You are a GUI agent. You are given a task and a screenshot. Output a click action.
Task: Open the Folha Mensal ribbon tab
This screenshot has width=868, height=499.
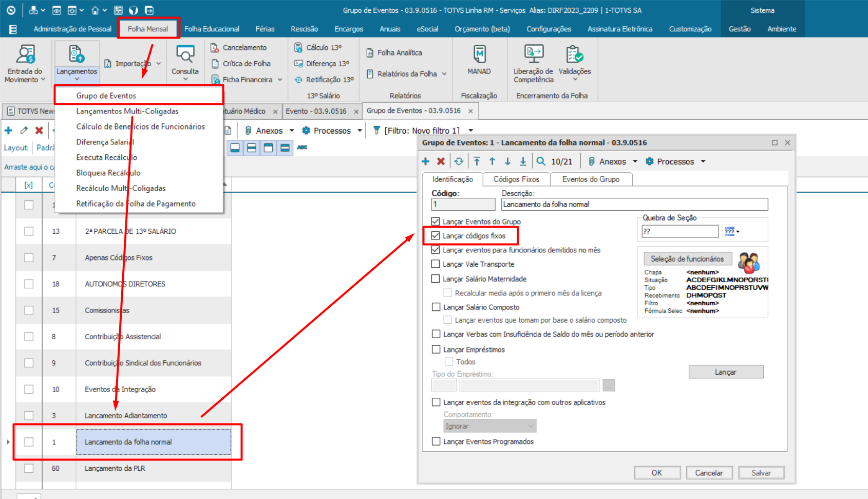[x=148, y=29]
